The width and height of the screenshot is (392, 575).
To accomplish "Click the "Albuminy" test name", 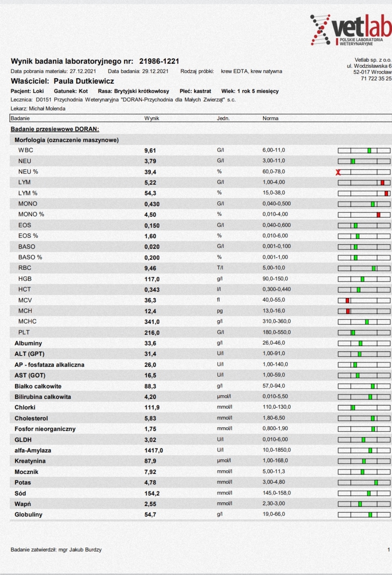I will pos(28,343).
